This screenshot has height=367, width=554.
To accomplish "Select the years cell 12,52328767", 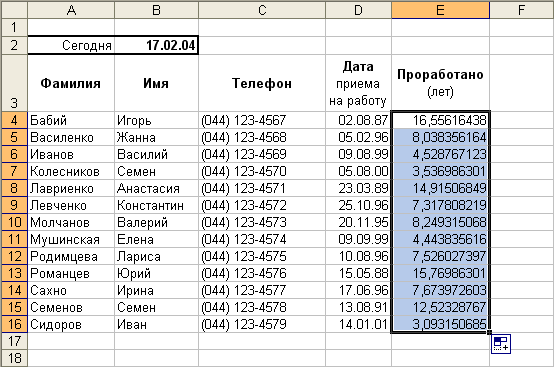I will pyautogui.click(x=440, y=307).
